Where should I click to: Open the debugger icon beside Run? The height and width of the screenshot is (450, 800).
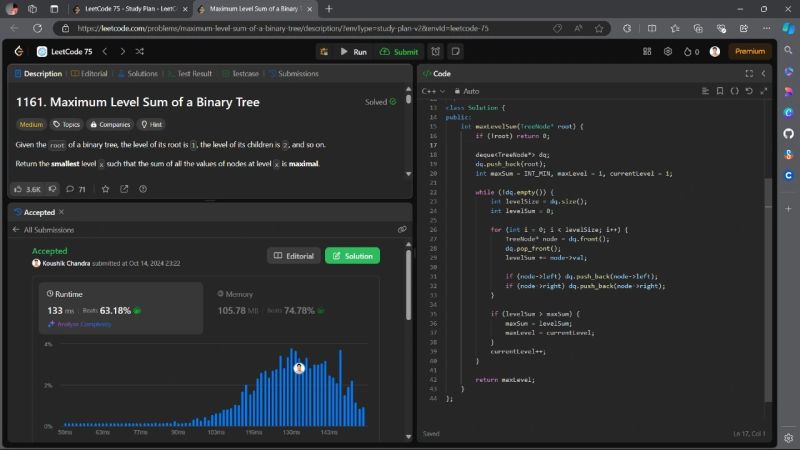pos(324,52)
